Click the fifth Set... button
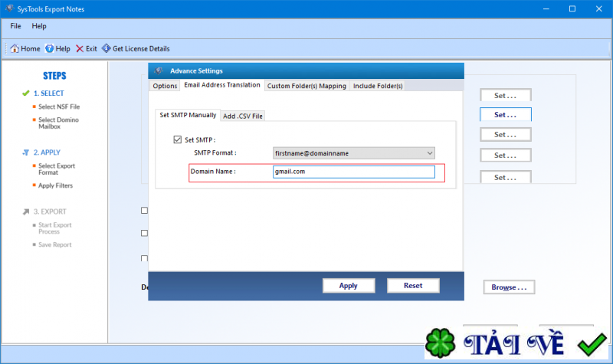 pyautogui.click(x=505, y=177)
